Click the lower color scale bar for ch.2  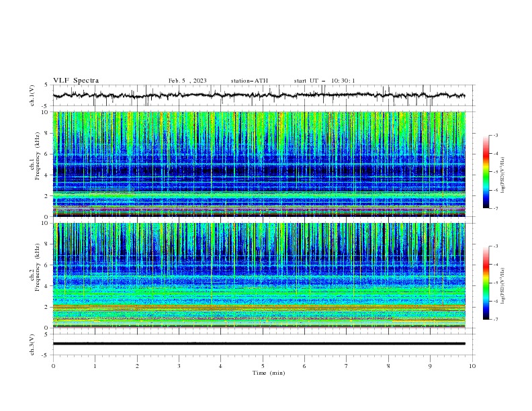486,283
